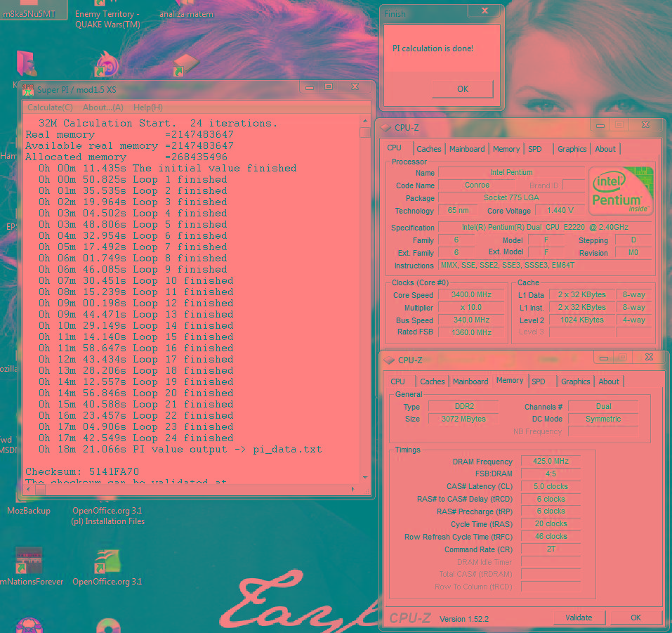Click the Core Speed value 3400.0 MHz

(471, 294)
